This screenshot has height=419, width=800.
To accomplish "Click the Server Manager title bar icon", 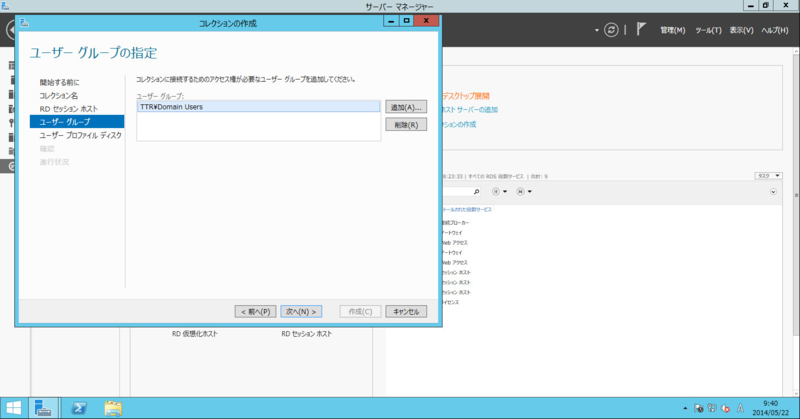I will point(5,6).
